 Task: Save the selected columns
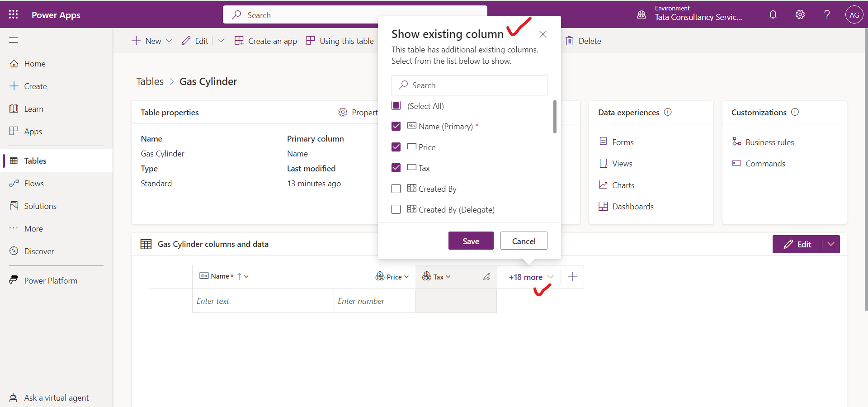(471, 241)
